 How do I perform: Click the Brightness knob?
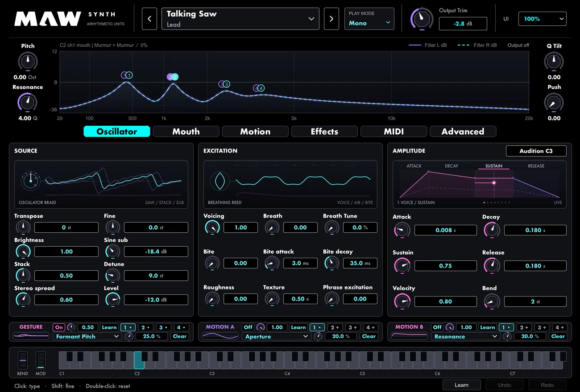point(23,252)
